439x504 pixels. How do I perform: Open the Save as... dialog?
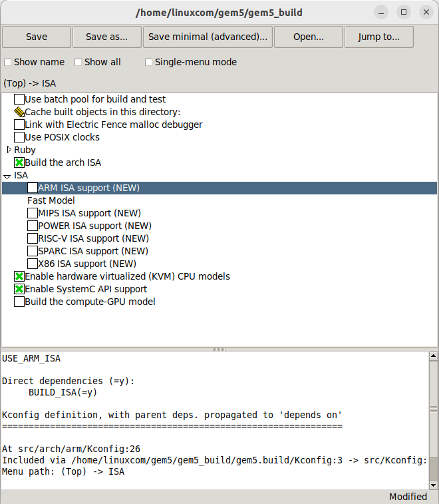[x=106, y=37]
